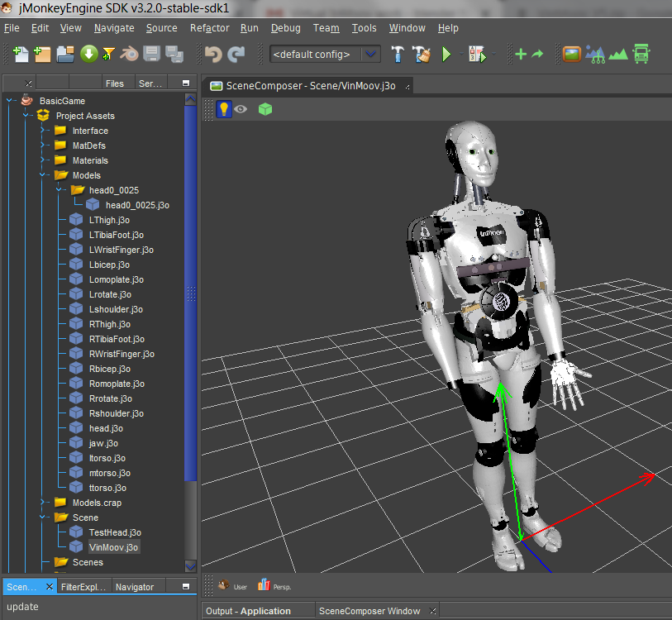672x620 pixels.
Task: Open the Refactor menu
Action: point(210,28)
